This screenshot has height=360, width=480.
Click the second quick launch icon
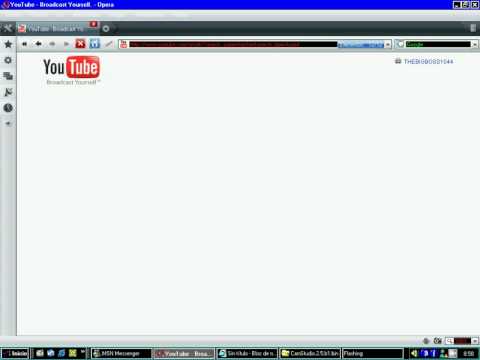pyautogui.click(x=51, y=353)
